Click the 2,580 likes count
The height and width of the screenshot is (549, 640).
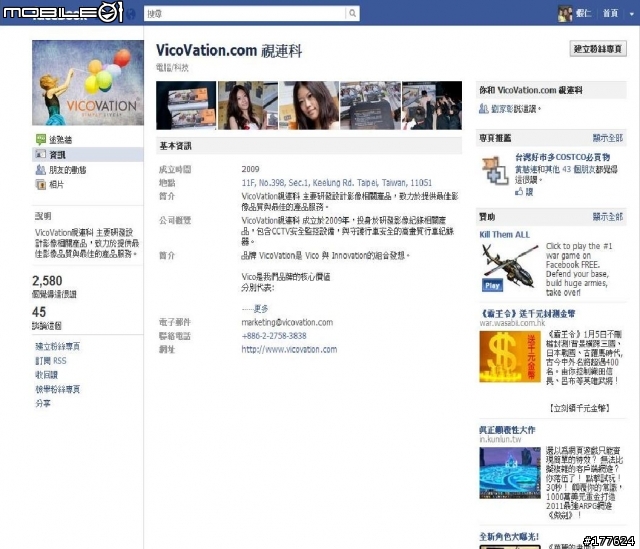47,281
